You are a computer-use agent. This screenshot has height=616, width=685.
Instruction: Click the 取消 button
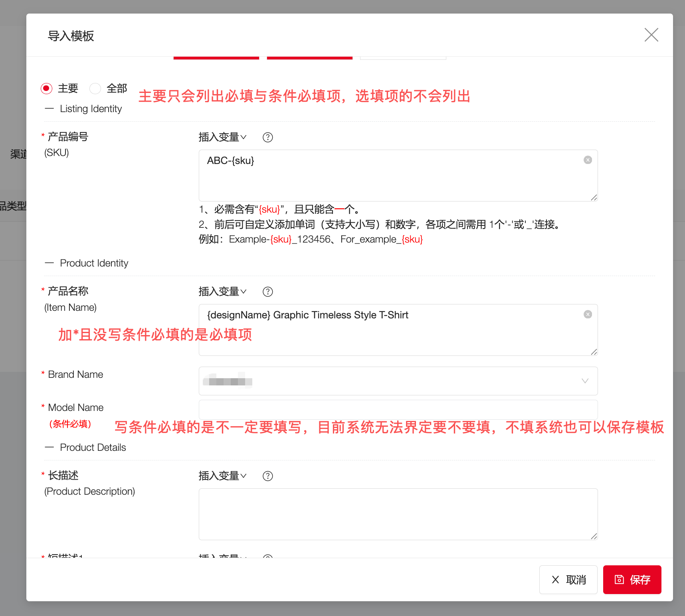[568, 580]
